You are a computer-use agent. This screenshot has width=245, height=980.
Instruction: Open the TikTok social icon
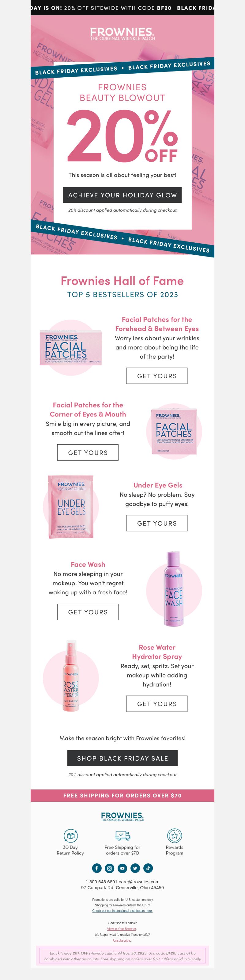148,868
